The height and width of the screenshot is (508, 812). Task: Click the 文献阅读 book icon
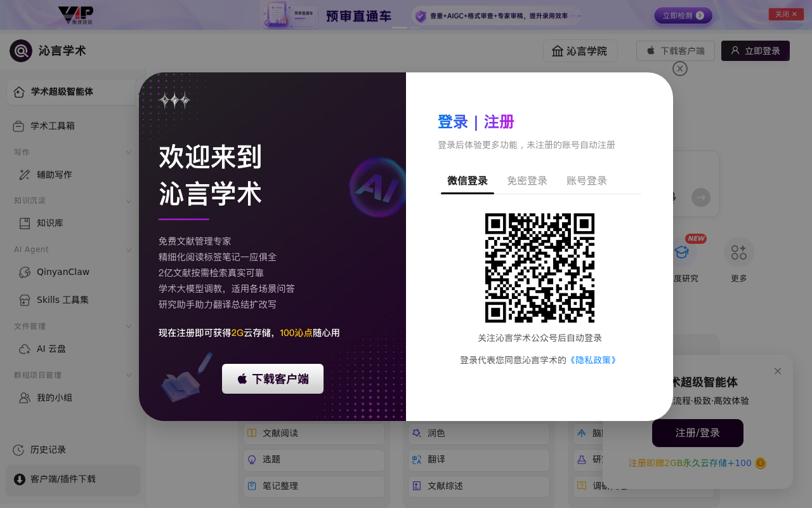click(252, 433)
